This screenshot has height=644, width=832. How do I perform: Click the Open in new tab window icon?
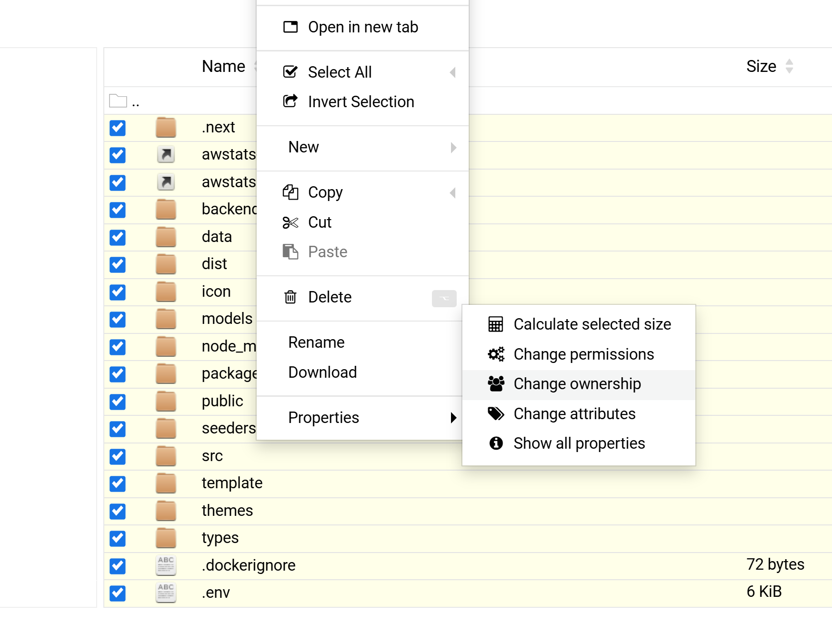tap(291, 27)
